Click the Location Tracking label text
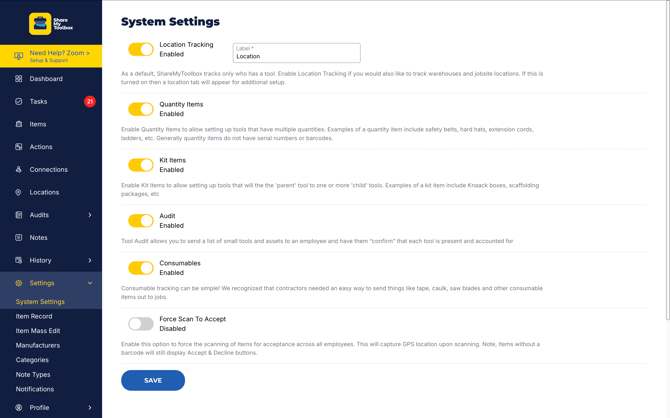 [x=186, y=44]
